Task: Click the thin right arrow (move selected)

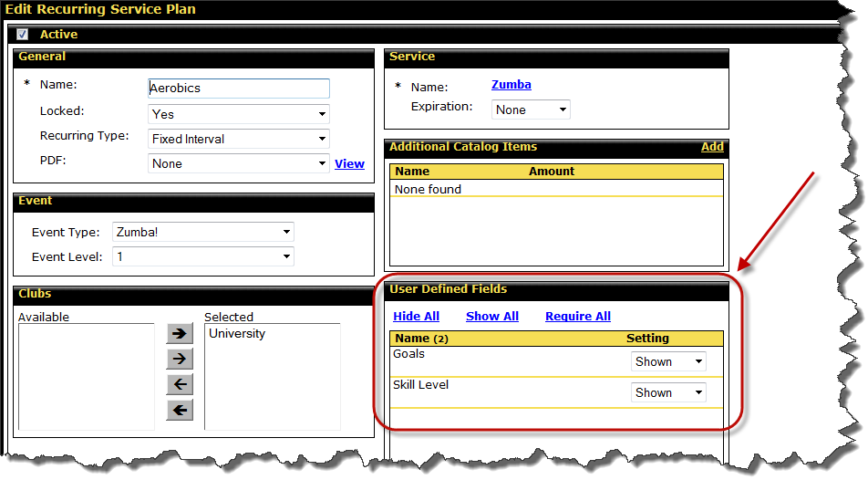Action: pos(180,360)
